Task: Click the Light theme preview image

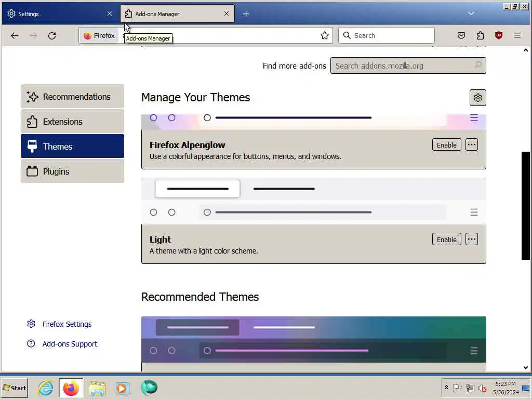Action: (313, 201)
